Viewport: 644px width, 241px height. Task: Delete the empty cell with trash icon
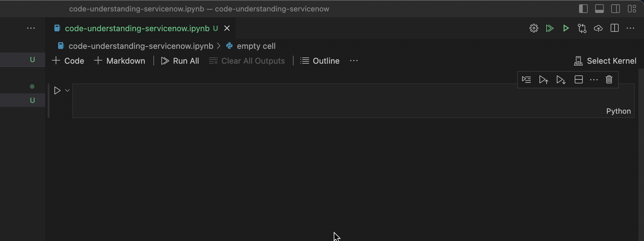pyautogui.click(x=609, y=80)
